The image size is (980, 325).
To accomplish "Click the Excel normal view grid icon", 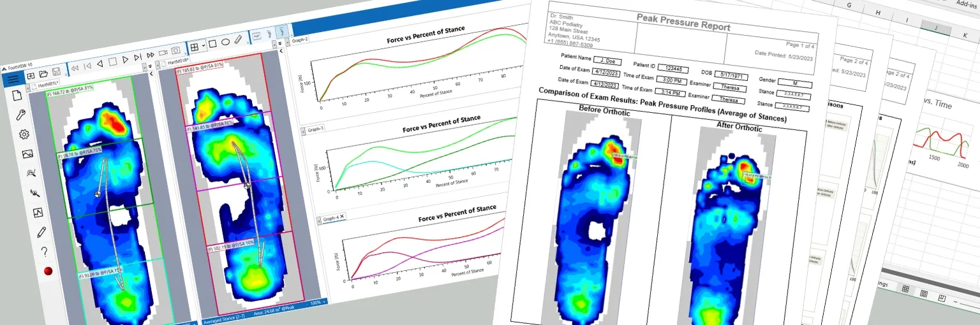I will pyautogui.click(x=905, y=289).
